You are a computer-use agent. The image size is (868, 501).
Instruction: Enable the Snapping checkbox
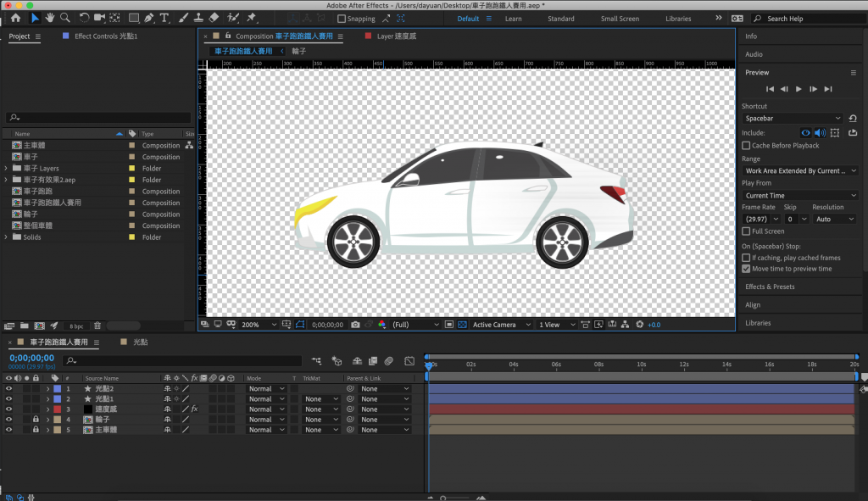(342, 19)
